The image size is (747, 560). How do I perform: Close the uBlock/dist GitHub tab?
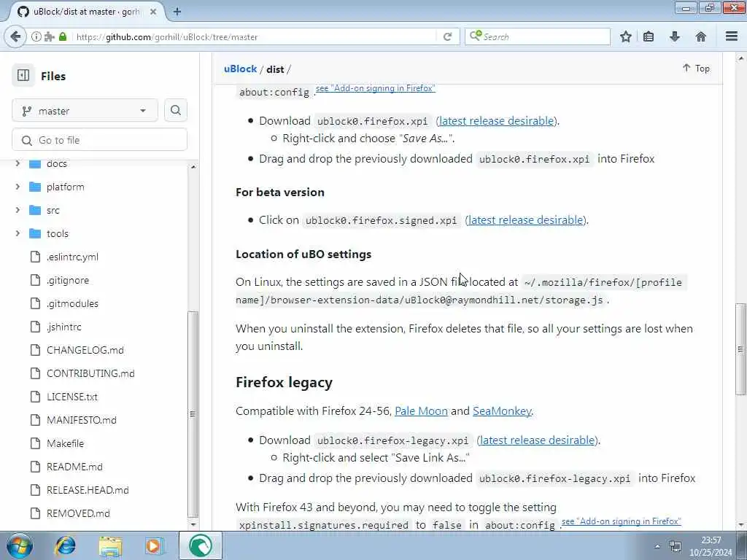click(x=153, y=12)
